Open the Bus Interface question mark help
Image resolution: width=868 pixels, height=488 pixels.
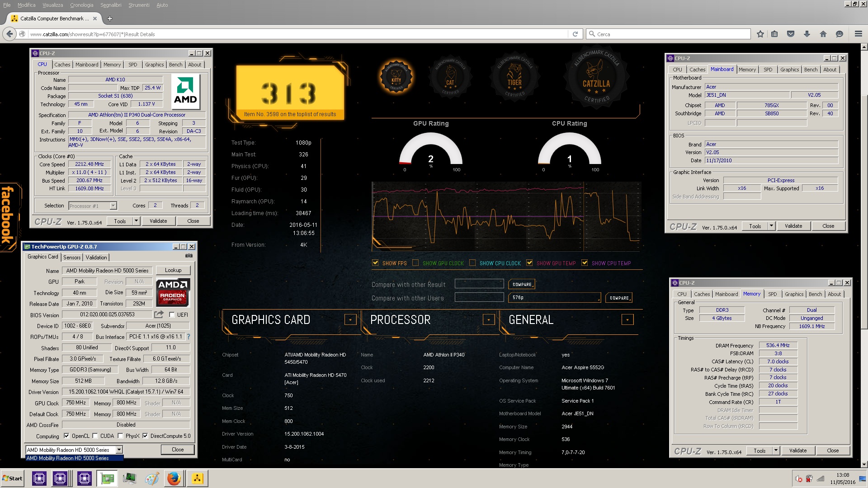pyautogui.click(x=189, y=337)
